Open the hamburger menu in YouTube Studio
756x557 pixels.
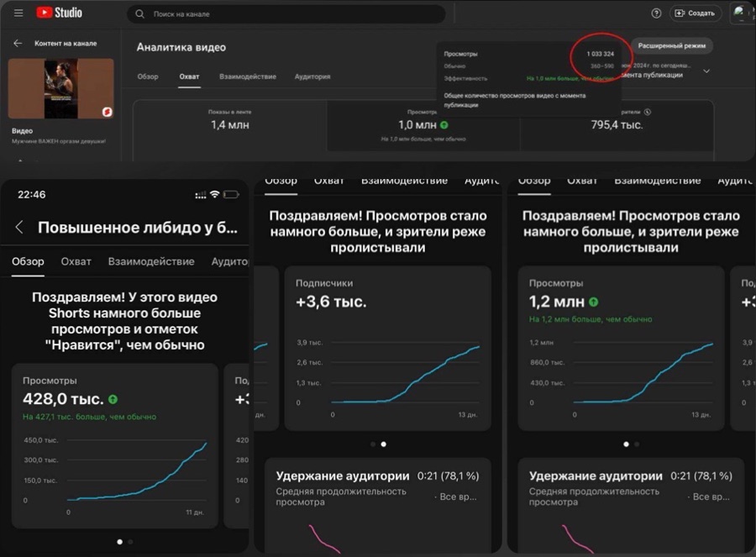(x=18, y=13)
